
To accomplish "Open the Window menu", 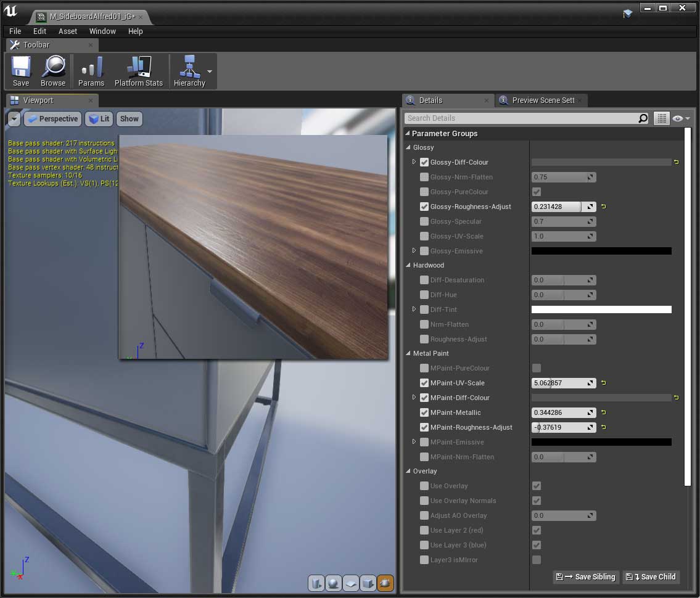I will 102,31.
